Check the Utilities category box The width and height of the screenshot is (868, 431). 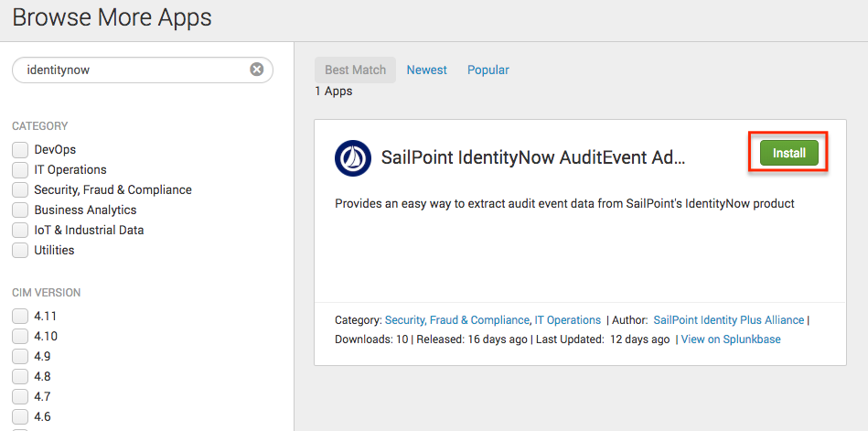[x=20, y=250]
